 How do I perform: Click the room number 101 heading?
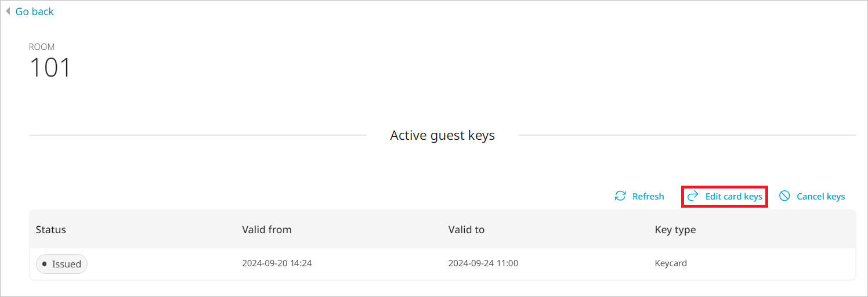50,67
